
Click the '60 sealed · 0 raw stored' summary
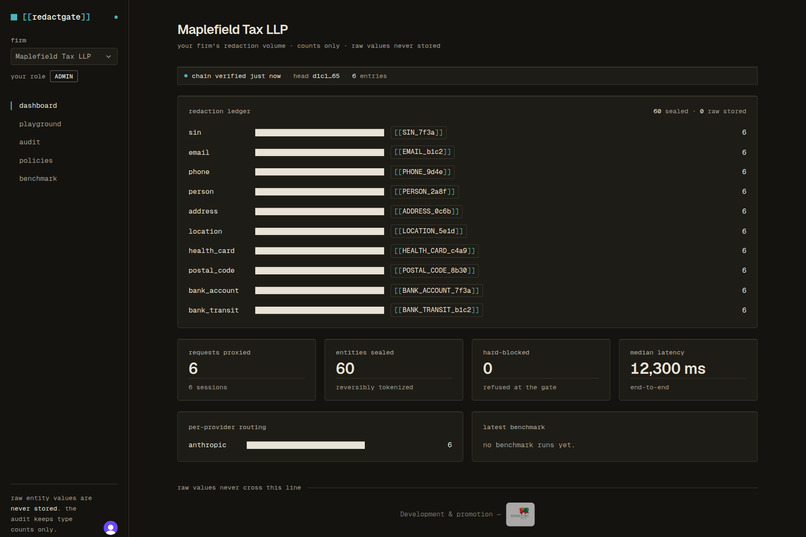coord(700,111)
